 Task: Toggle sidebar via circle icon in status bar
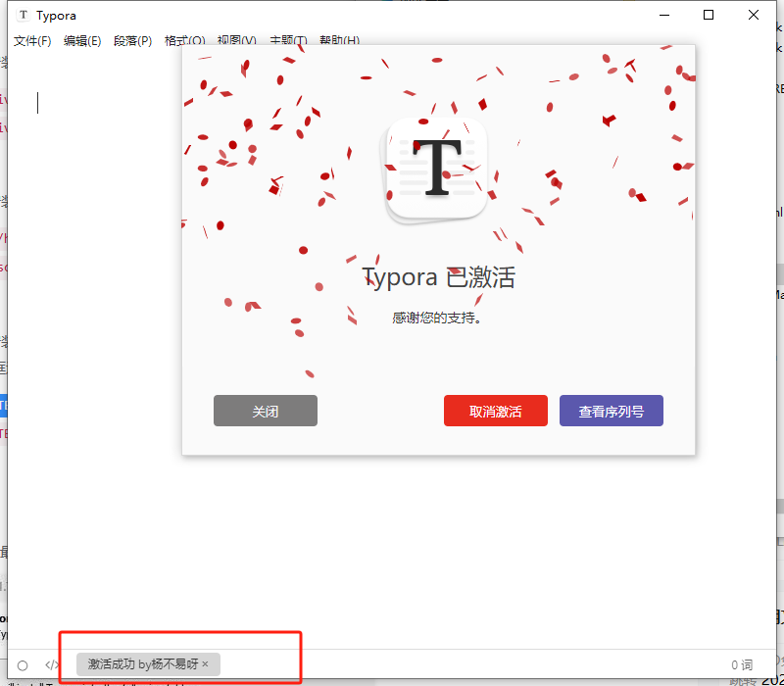tap(23, 665)
